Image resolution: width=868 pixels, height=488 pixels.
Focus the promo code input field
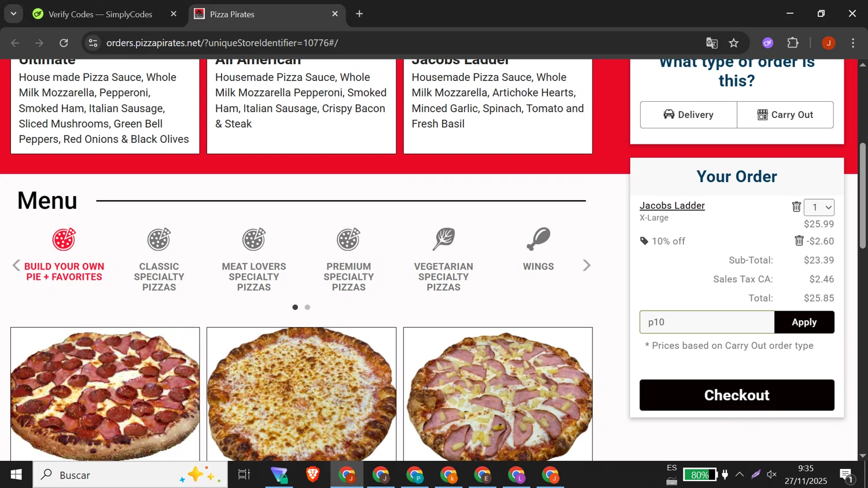tap(707, 322)
